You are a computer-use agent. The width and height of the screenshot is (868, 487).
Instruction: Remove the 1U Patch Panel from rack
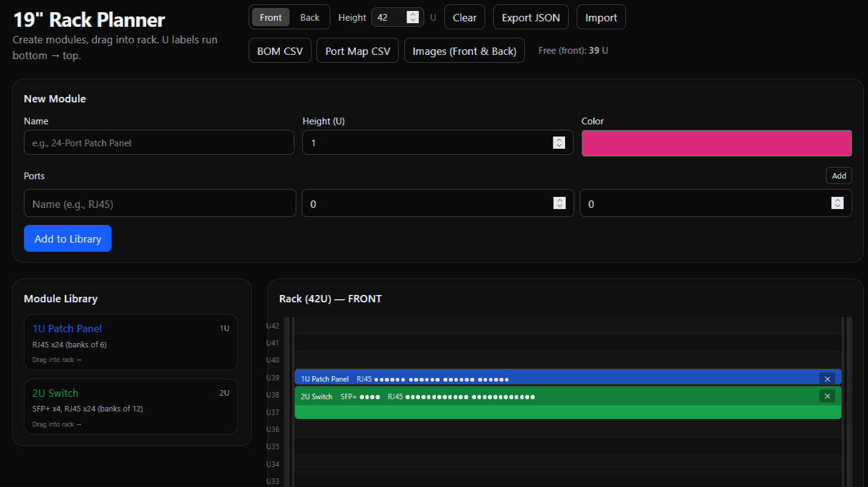point(827,379)
